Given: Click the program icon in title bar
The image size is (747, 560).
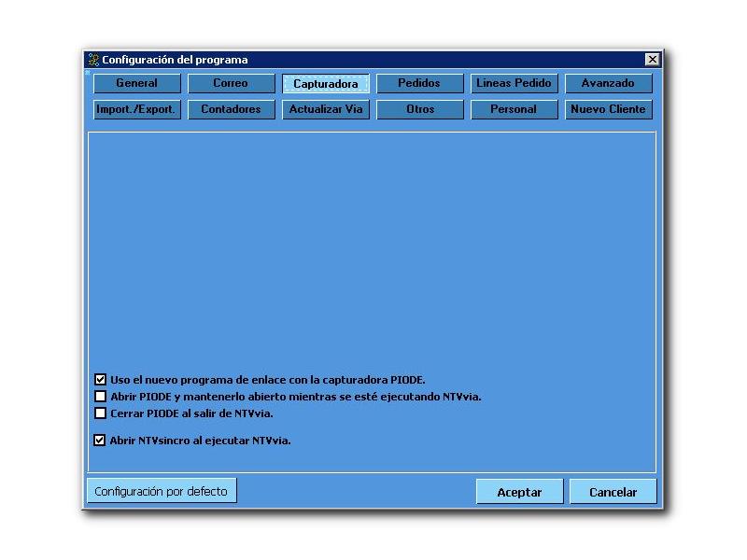Looking at the screenshot, I should (94, 60).
